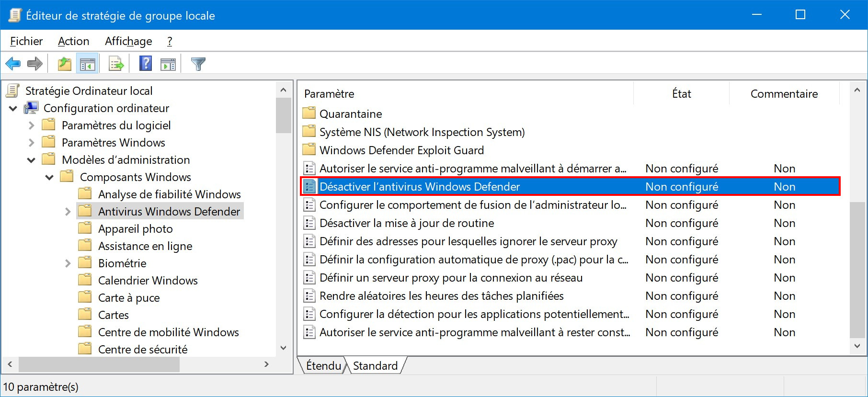The width and height of the screenshot is (868, 397).
Task: Click the settings list scroll up arrow
Action: pyautogui.click(x=857, y=90)
